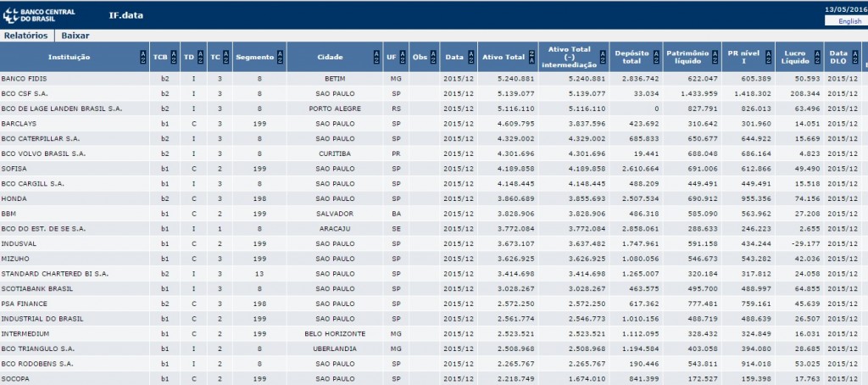
Task: Select the BANCO FIDIS institution row
Action: tap(25, 78)
